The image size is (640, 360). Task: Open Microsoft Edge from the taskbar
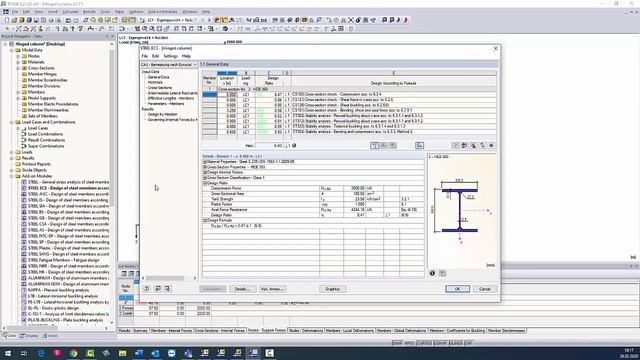(x=41, y=353)
